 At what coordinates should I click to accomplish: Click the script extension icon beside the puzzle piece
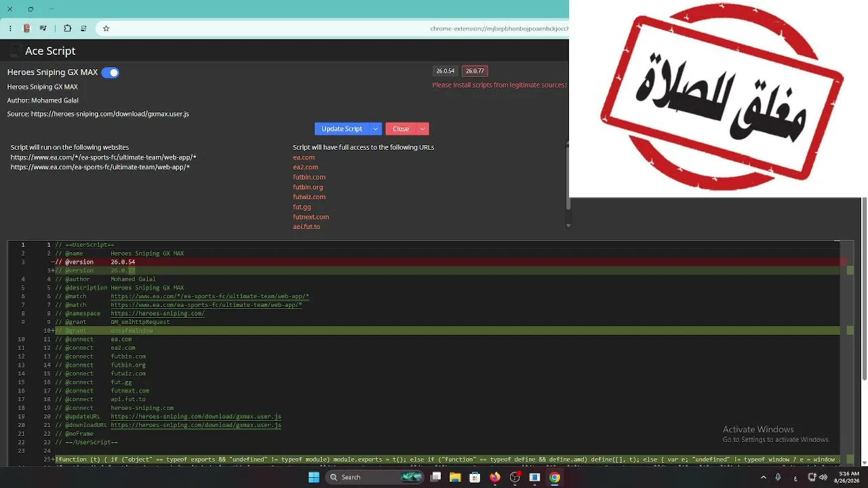pyautogui.click(x=83, y=28)
